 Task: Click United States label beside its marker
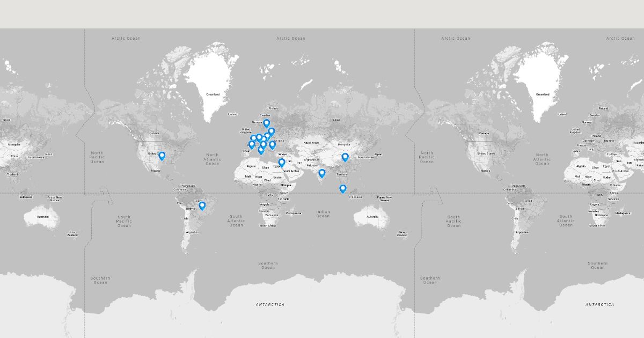point(152,153)
